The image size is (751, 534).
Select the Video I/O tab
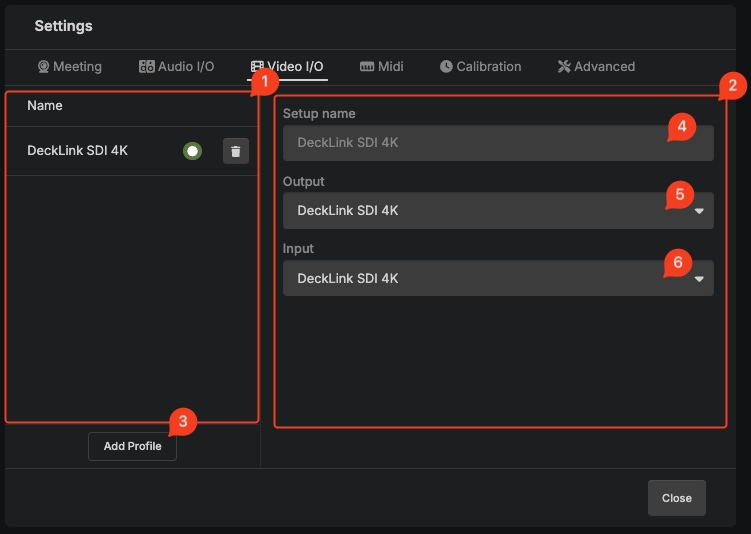point(287,67)
